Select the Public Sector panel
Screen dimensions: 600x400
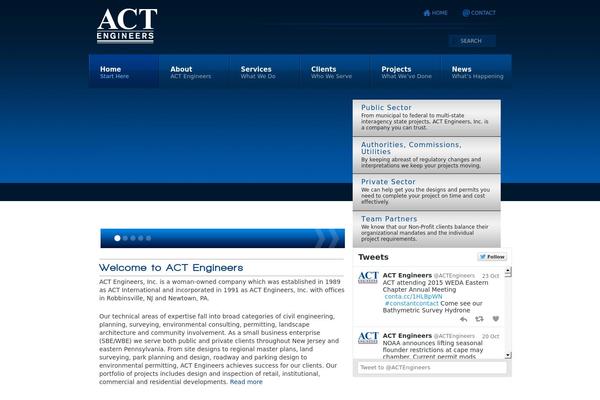click(x=427, y=118)
